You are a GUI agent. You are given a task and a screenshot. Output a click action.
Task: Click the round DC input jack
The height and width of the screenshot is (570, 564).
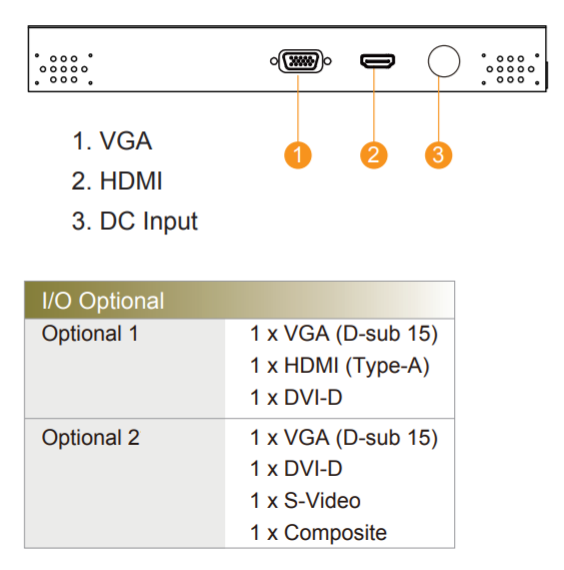point(444,61)
